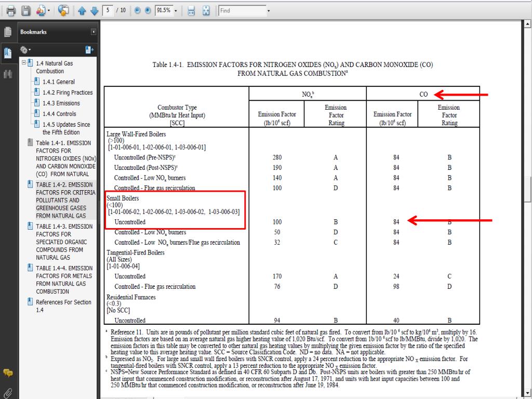Click the document vertical scrollbar thumb

coord(528,189)
